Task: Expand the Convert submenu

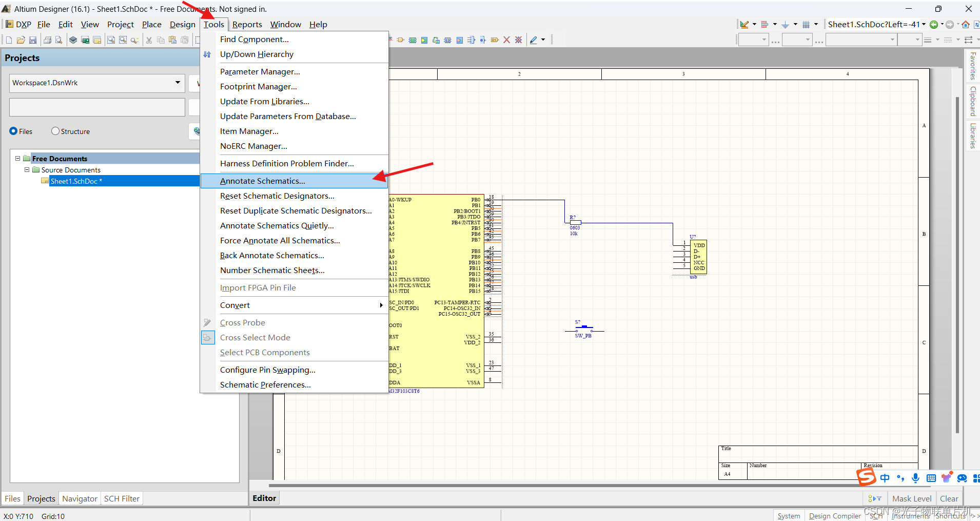Action: click(x=294, y=305)
